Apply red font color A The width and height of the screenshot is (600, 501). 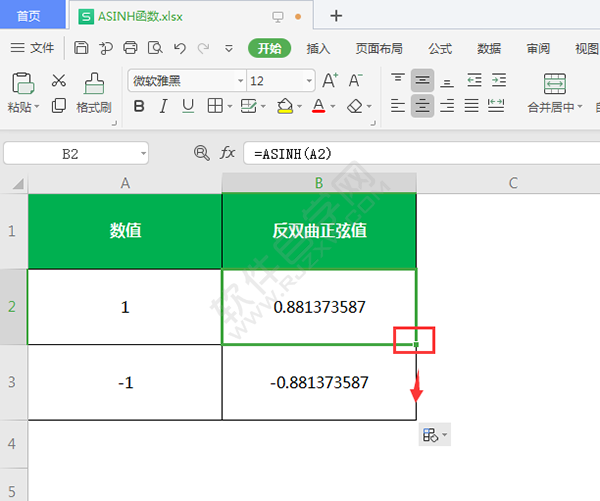[318, 106]
